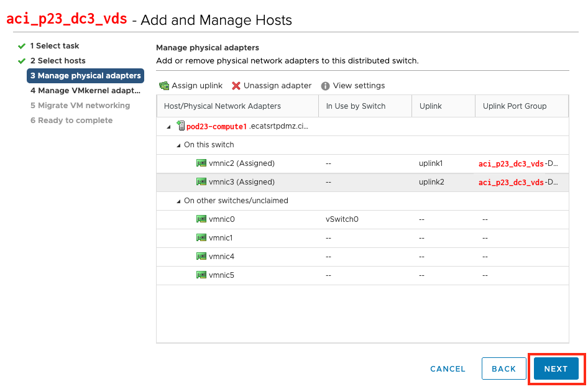Click Assign uplink text button
Screen dimensions: 588x389
point(197,86)
